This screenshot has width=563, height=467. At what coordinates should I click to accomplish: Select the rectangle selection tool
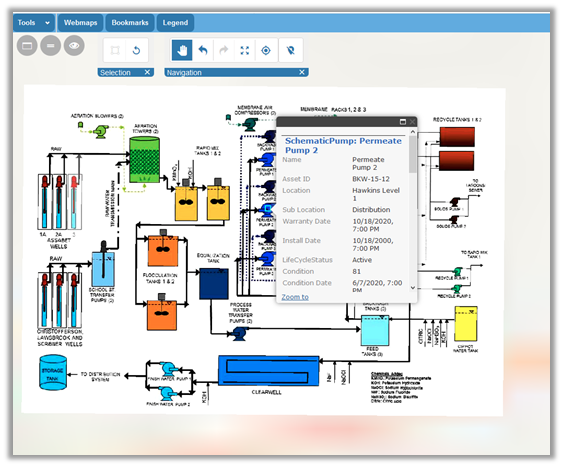pos(115,50)
